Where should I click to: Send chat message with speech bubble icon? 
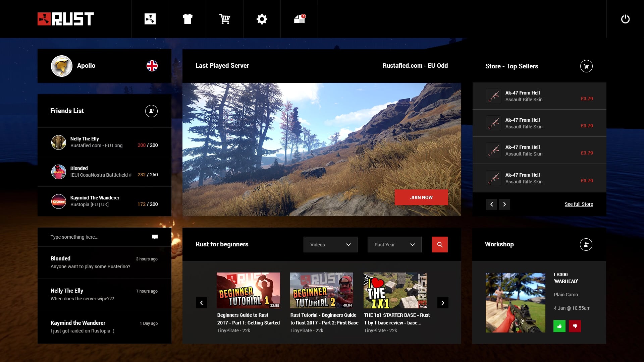pos(155,237)
